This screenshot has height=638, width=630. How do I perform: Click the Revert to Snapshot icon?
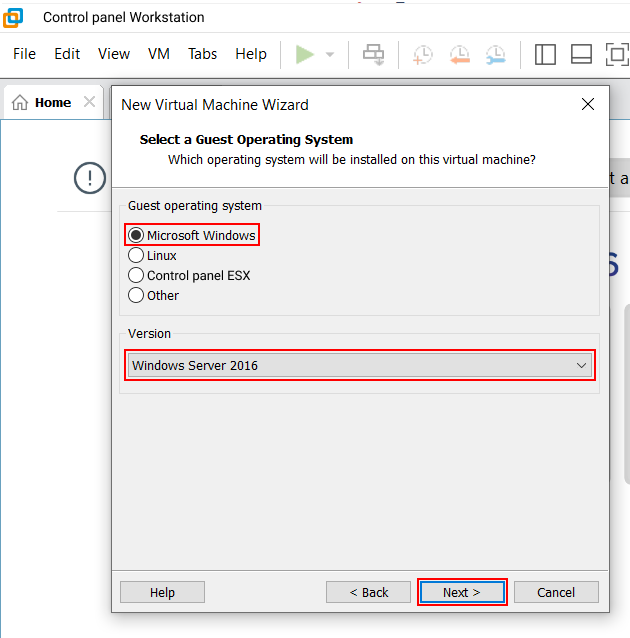(x=459, y=54)
